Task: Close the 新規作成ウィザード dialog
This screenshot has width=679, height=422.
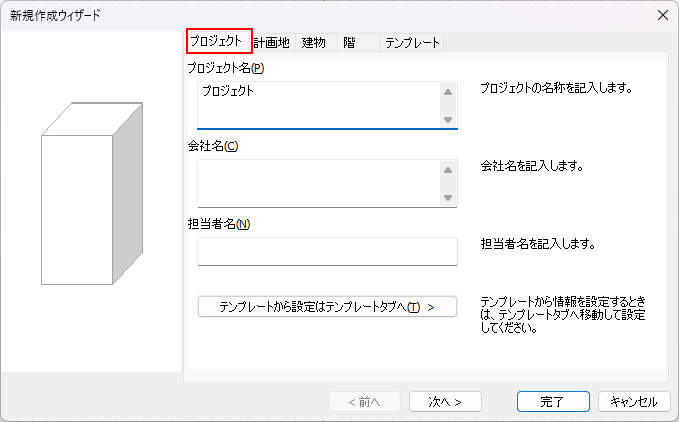Action: click(x=661, y=15)
